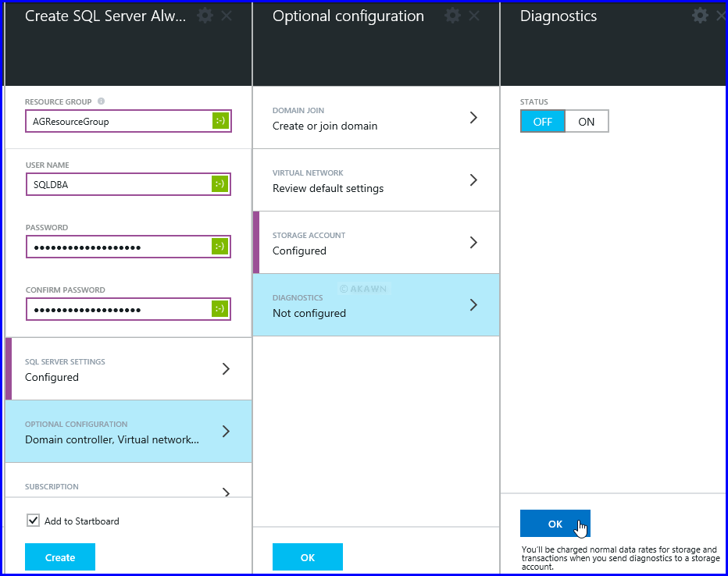Expand the Create or join domain chevron
Image resolution: width=728 pixels, height=576 pixels.
point(473,118)
